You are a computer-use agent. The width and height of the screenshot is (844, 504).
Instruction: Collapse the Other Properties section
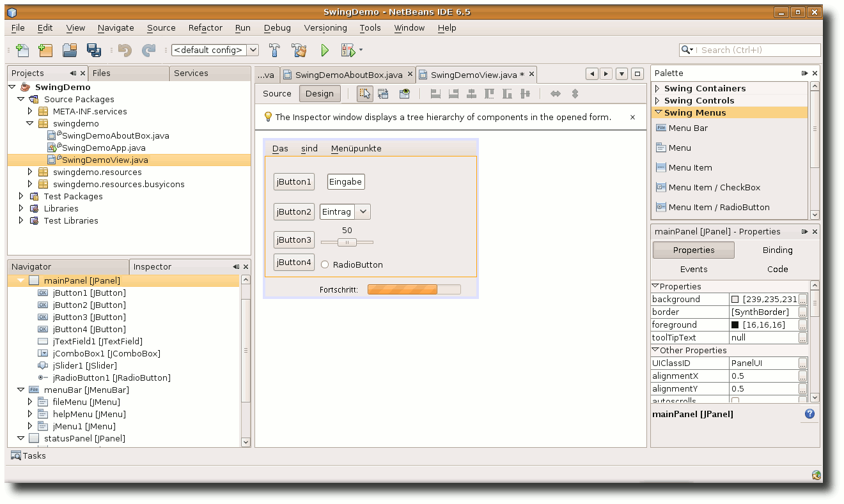[655, 350]
